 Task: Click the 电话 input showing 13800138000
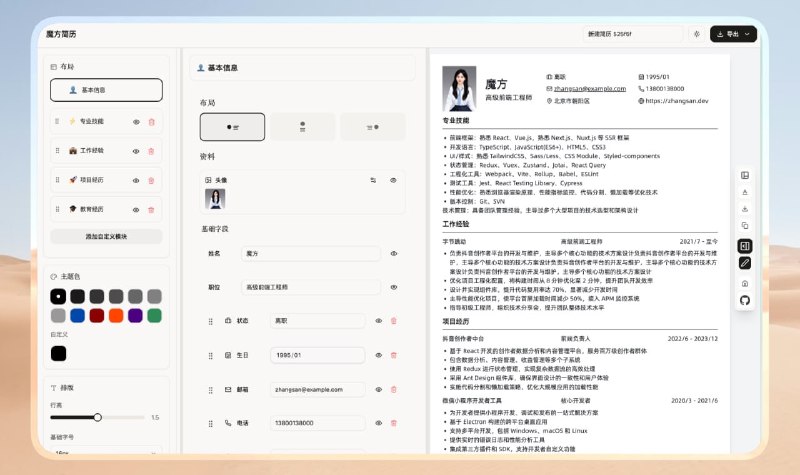[x=317, y=423]
